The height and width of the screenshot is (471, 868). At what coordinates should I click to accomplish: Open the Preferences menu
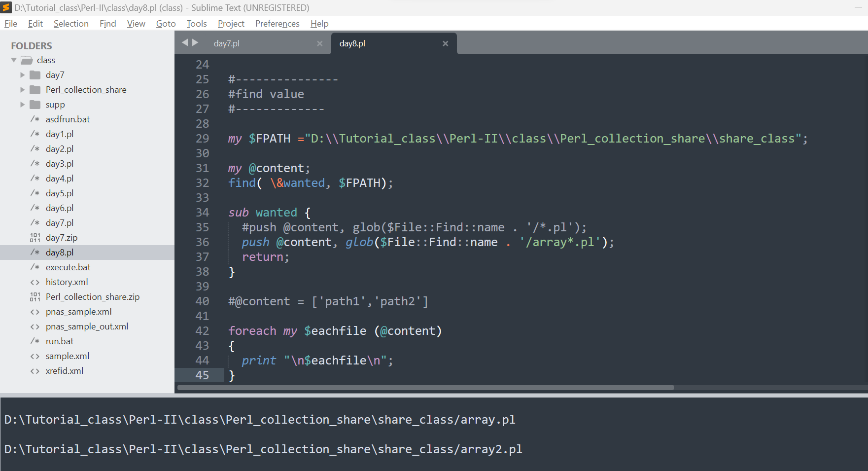coord(277,24)
